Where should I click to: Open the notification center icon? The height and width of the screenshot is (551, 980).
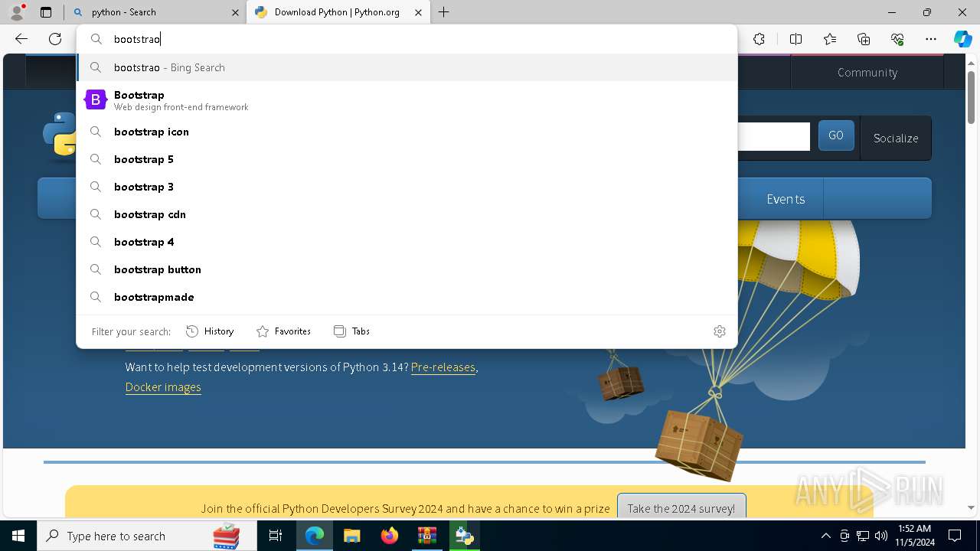point(955,536)
